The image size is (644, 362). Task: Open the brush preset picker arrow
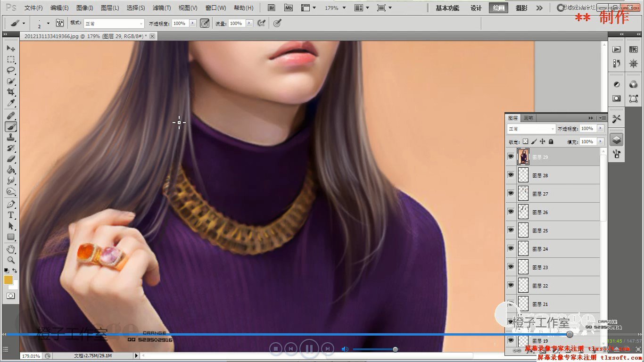tap(48, 23)
